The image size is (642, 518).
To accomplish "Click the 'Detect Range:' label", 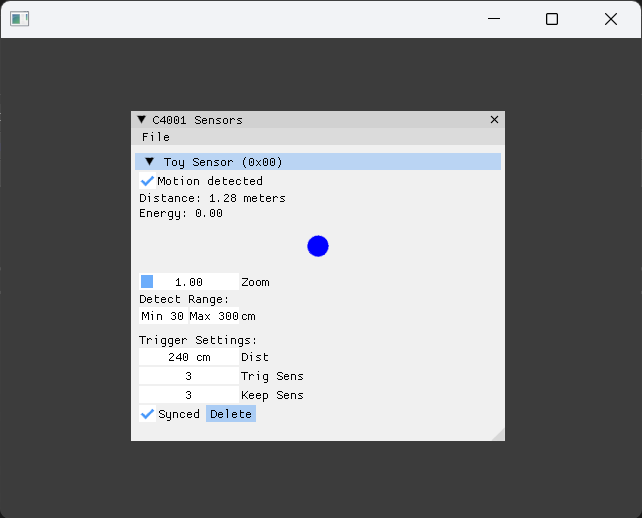I will 184,299.
